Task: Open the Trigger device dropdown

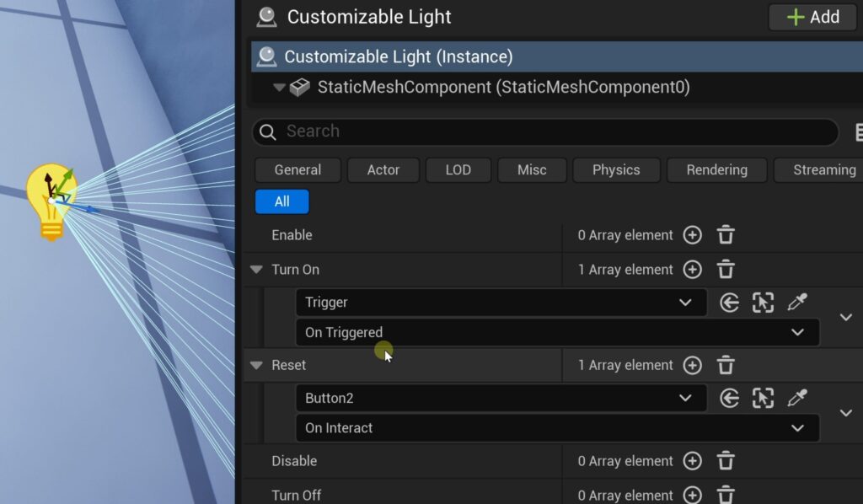Action: coord(501,303)
